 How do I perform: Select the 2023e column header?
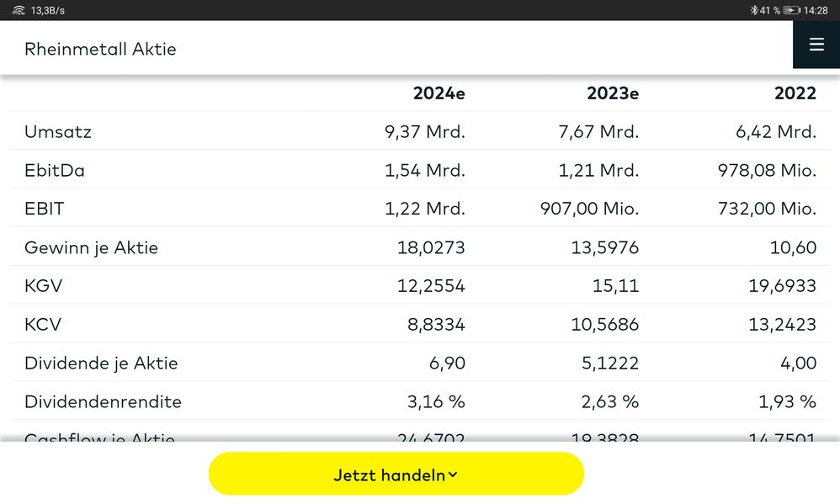[x=613, y=93]
